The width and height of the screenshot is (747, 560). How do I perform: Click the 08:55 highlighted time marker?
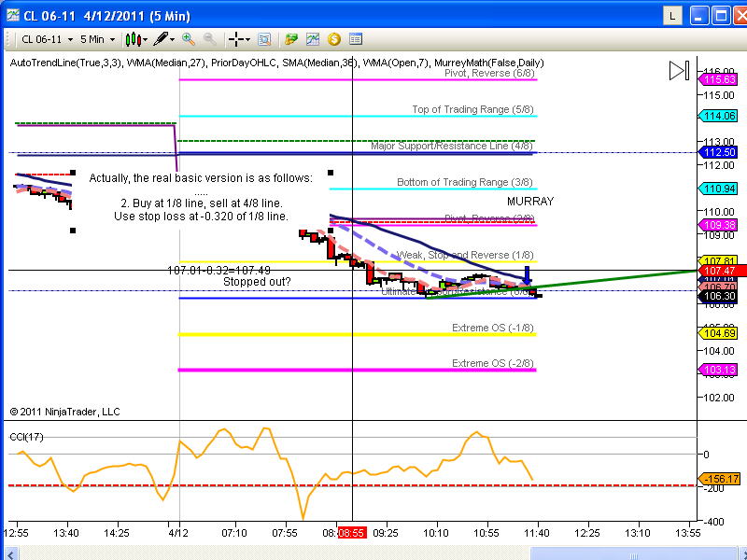pos(352,533)
